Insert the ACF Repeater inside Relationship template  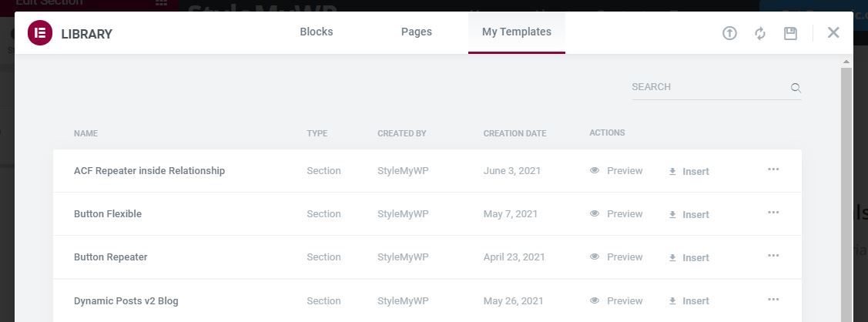[689, 172]
